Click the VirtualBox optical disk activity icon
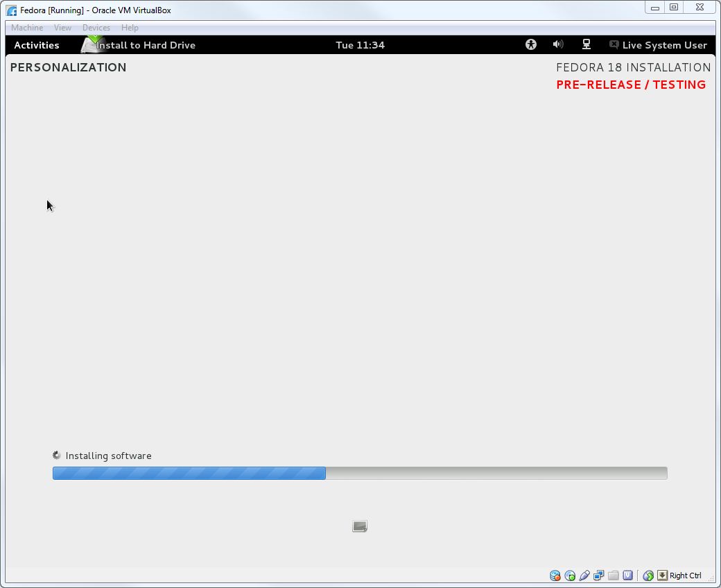This screenshot has width=721, height=588. tap(570, 575)
